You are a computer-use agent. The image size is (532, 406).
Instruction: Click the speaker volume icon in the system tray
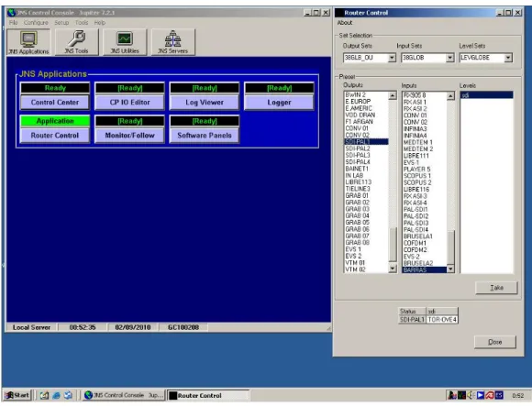(471, 395)
